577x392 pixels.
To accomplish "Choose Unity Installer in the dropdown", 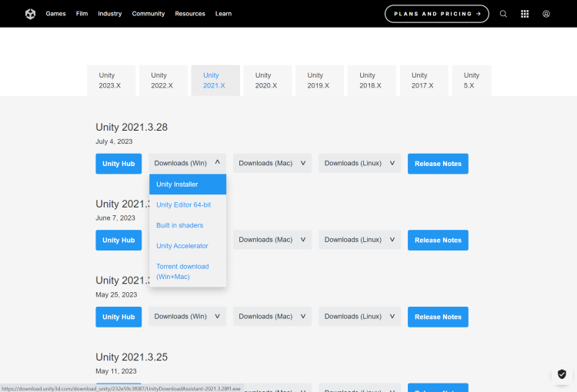I will pyautogui.click(x=188, y=184).
